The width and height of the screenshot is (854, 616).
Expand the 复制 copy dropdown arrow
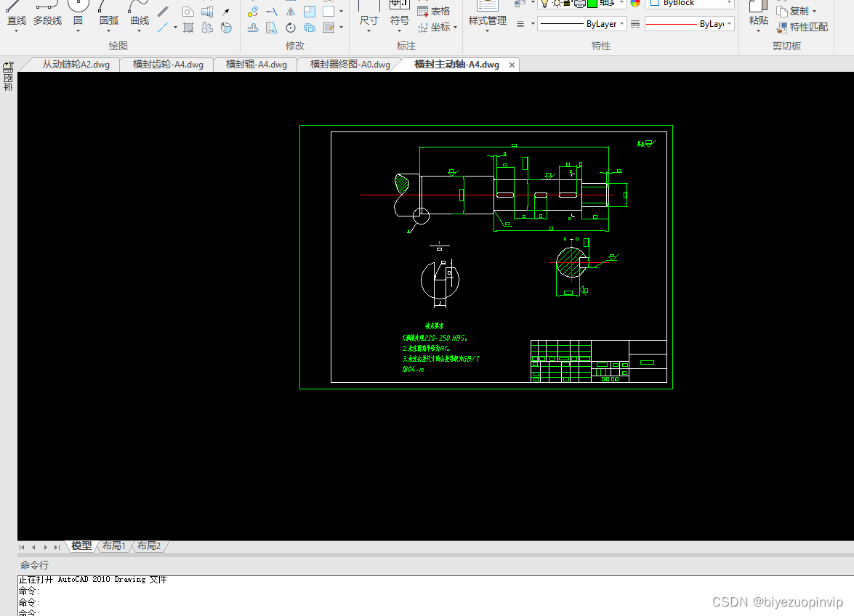[814, 12]
